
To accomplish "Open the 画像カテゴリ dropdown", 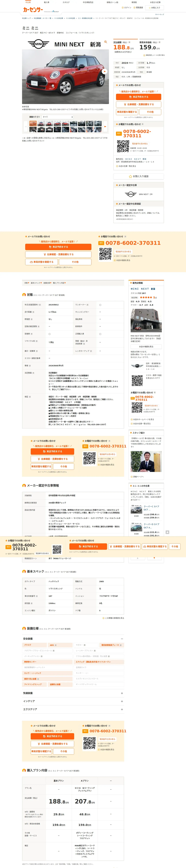I will [57, 117].
